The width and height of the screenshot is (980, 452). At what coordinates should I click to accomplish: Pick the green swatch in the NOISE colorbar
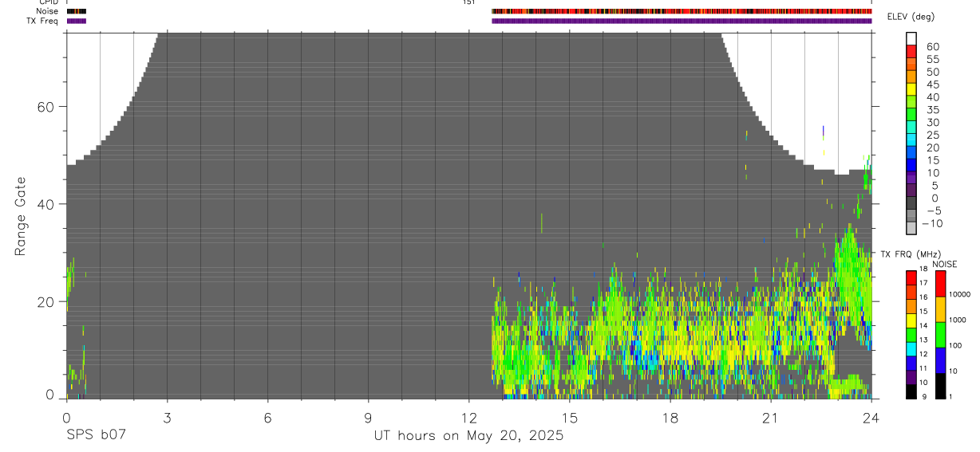point(941,335)
